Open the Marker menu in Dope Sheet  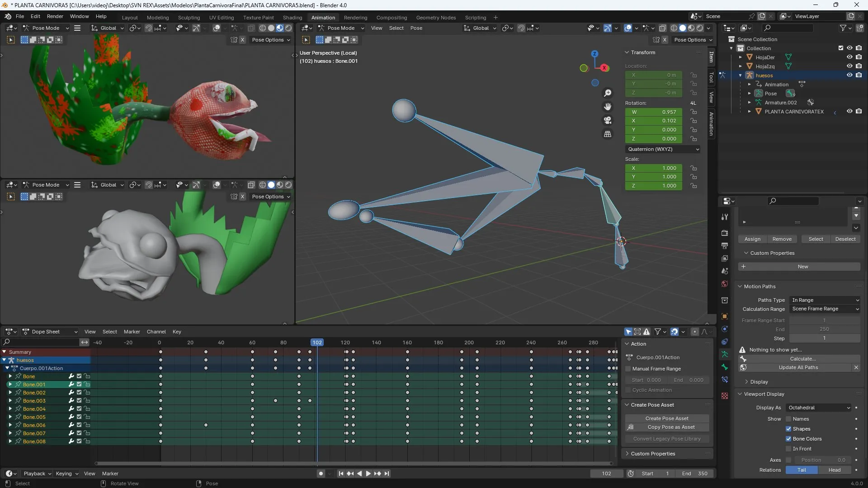[x=132, y=332]
